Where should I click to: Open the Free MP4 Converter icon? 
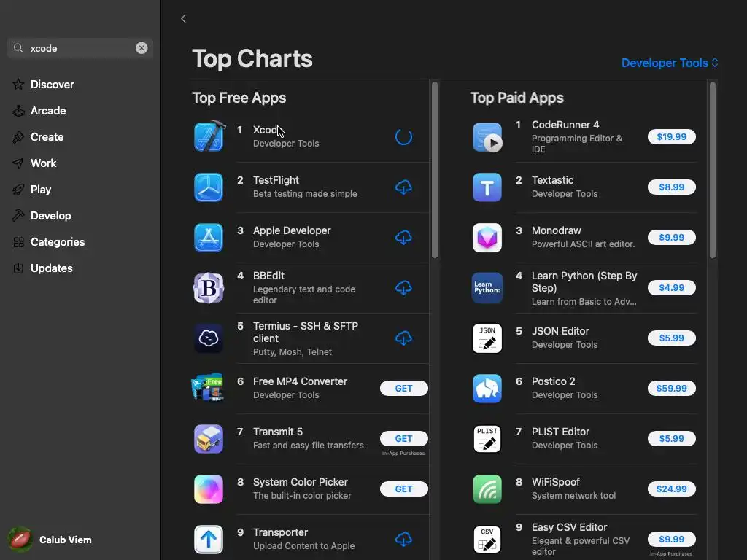208,388
